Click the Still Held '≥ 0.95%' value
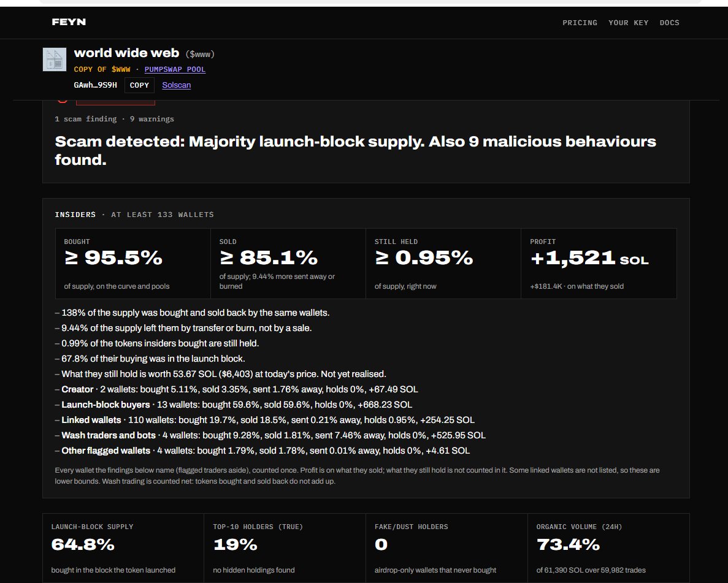 tap(423, 257)
